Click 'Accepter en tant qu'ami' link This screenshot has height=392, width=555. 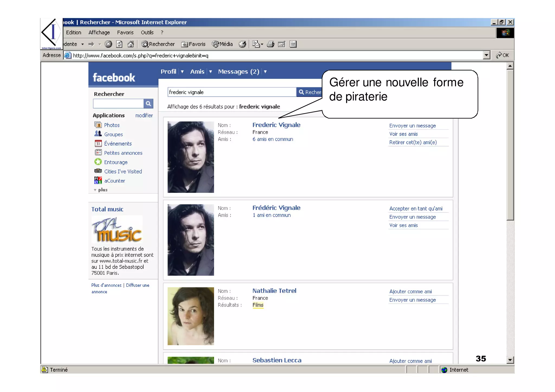(x=415, y=209)
